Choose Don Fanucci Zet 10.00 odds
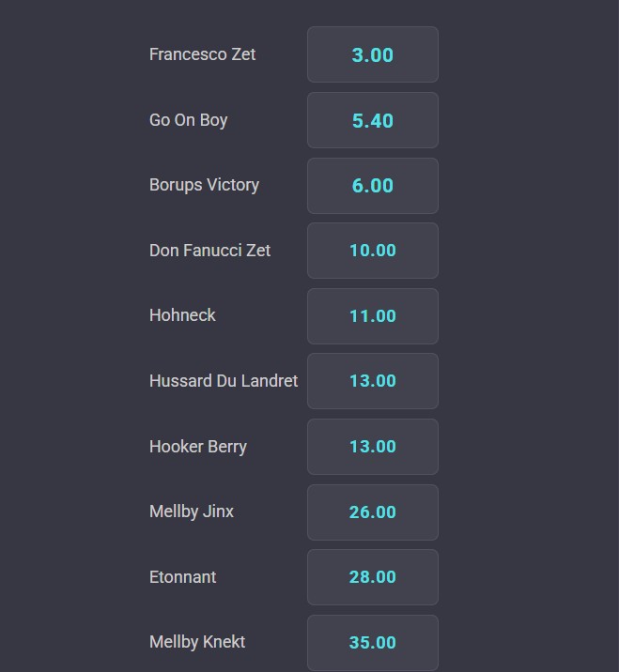The height and width of the screenshot is (672, 619). tap(373, 251)
